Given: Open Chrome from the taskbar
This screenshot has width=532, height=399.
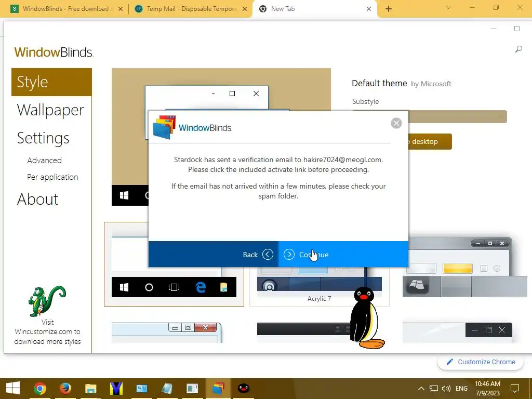Looking at the screenshot, I should 39,388.
